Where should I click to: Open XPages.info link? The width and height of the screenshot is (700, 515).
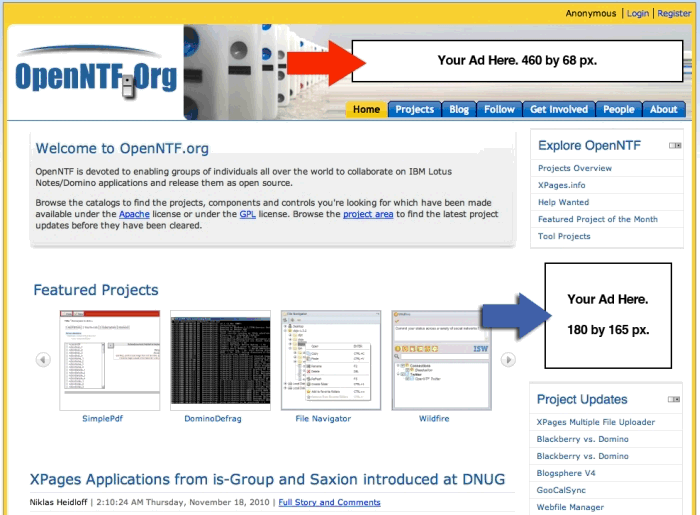[561, 185]
